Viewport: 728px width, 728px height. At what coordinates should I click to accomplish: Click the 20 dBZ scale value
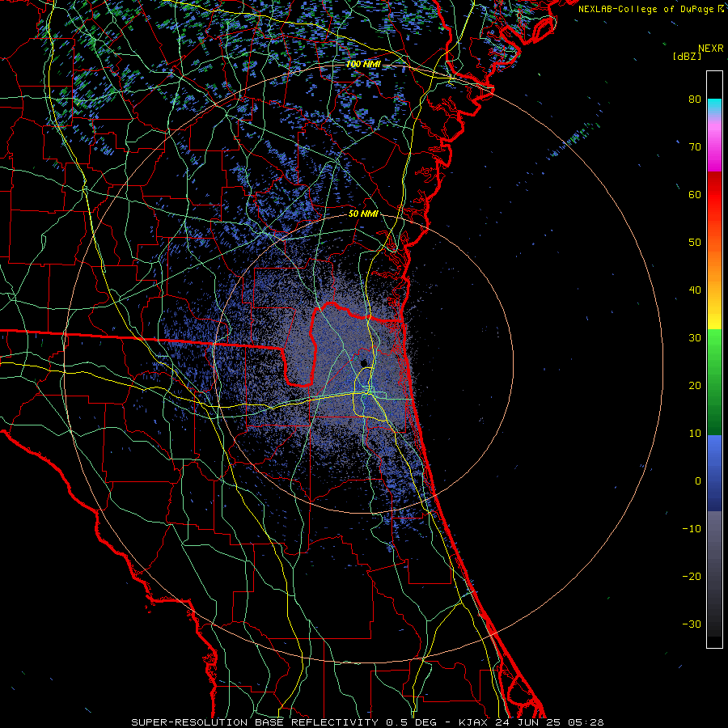coord(695,385)
